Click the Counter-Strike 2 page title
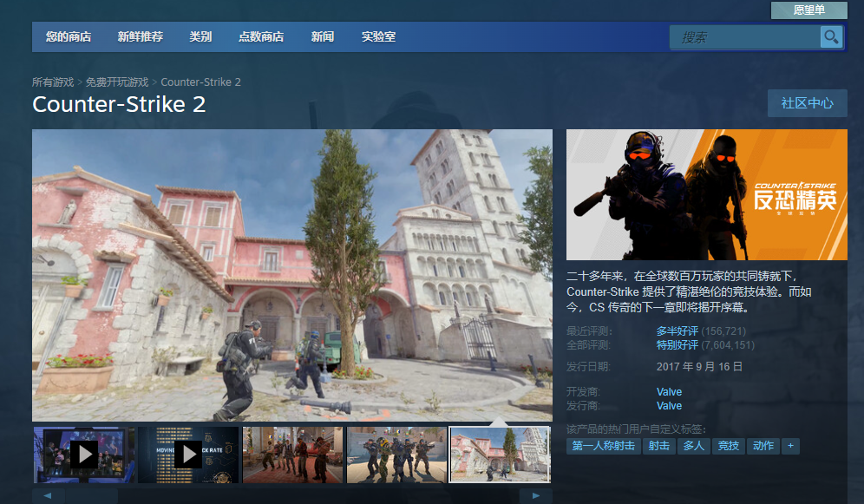Image resolution: width=864 pixels, height=504 pixels. point(119,104)
